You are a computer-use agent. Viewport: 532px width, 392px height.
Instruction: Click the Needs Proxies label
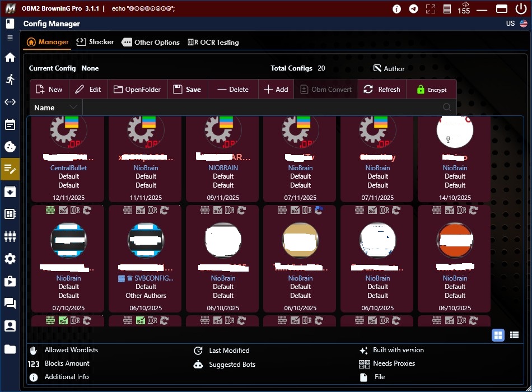[x=394, y=363]
